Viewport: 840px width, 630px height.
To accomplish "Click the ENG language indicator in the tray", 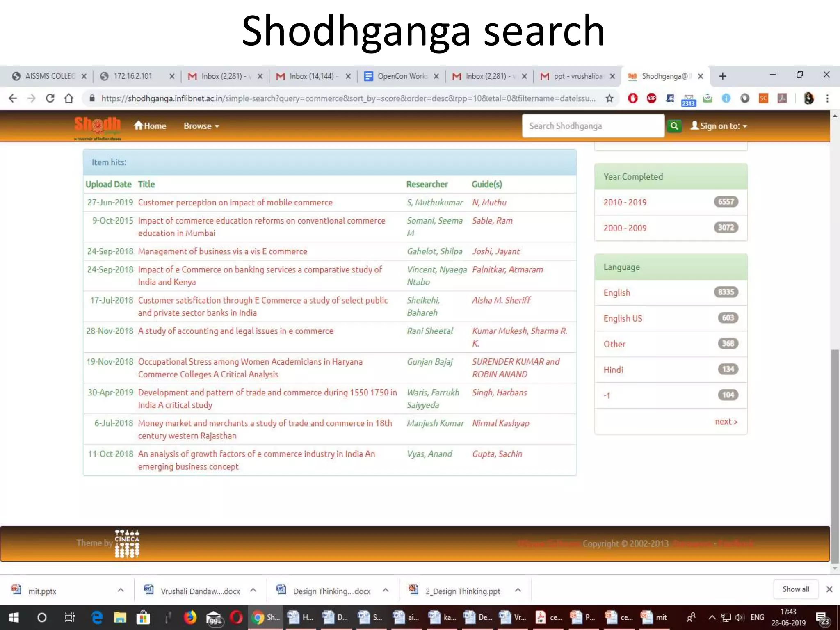I will [757, 617].
